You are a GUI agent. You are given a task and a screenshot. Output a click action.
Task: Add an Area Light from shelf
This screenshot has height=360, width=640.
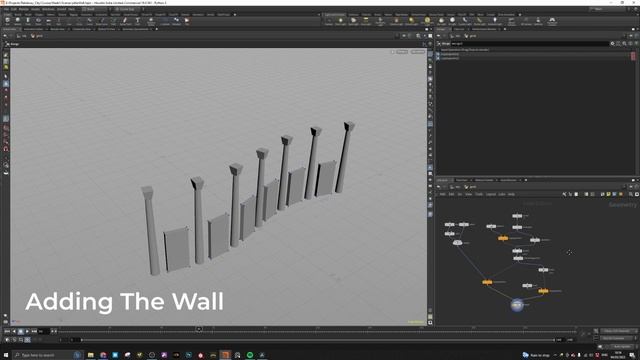click(x=366, y=21)
